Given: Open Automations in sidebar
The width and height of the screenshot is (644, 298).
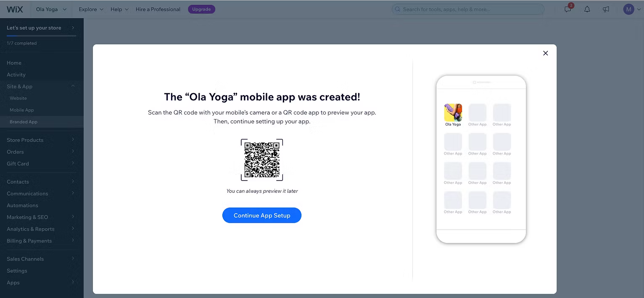Looking at the screenshot, I should pos(42,205).
